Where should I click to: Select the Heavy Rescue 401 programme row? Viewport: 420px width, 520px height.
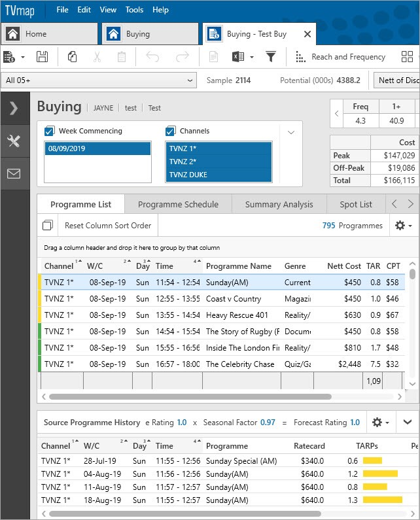(x=222, y=315)
